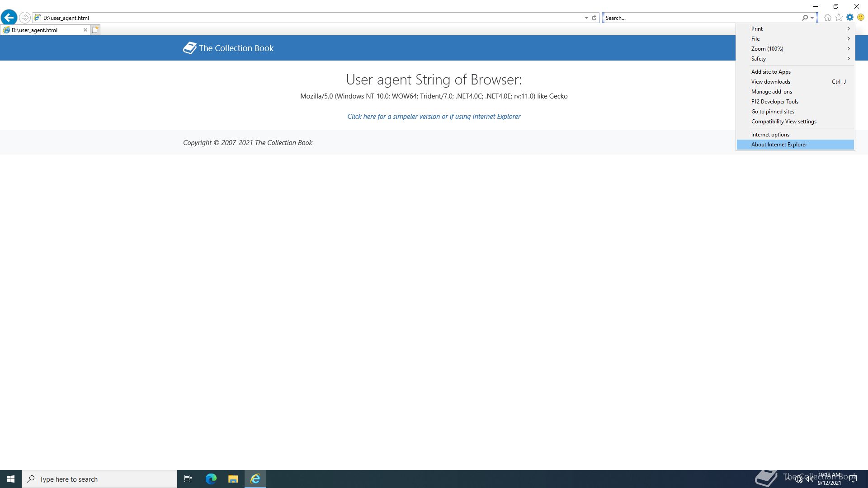868x488 pixels.
Task: Open Favorites star icon
Action: click(x=839, y=18)
